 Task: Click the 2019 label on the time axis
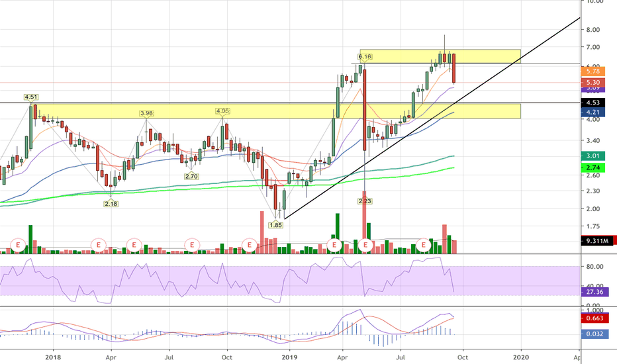click(x=289, y=357)
